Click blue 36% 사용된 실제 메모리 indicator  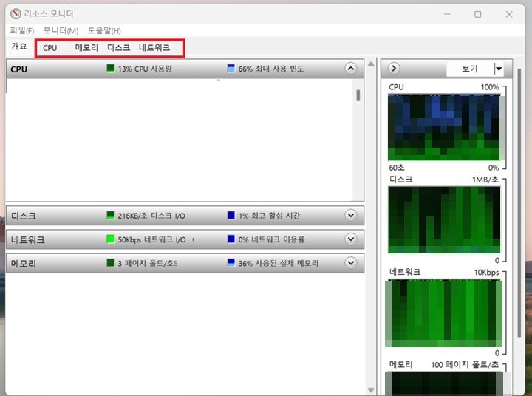tap(231, 262)
